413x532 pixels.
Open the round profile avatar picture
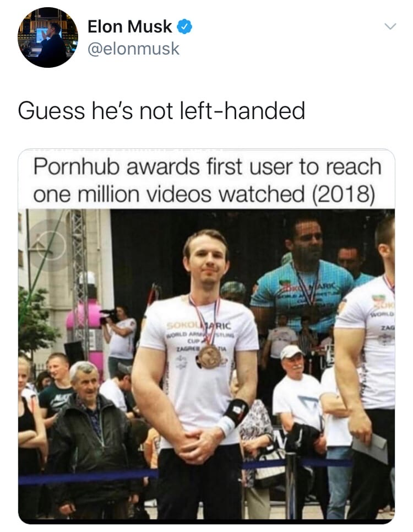tap(48, 37)
